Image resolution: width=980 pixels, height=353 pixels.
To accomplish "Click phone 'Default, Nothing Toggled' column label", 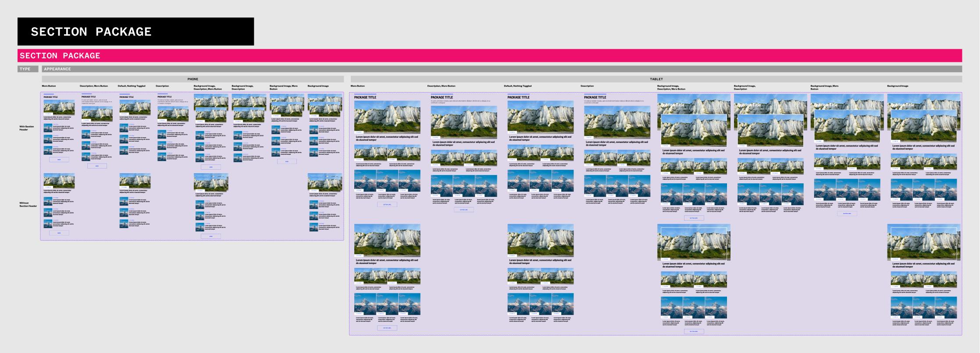I will 132,86.
